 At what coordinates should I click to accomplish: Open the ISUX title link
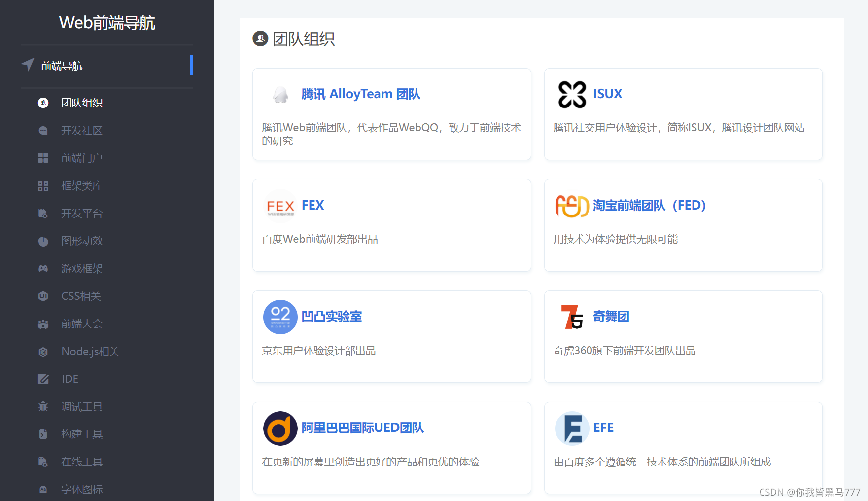tap(607, 94)
